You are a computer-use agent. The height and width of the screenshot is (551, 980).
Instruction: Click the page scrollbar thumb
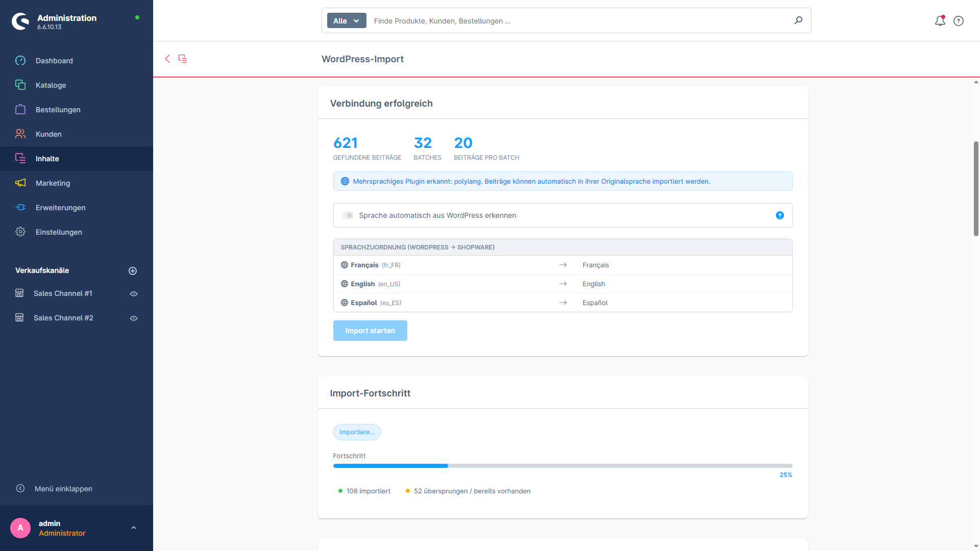[976, 188]
